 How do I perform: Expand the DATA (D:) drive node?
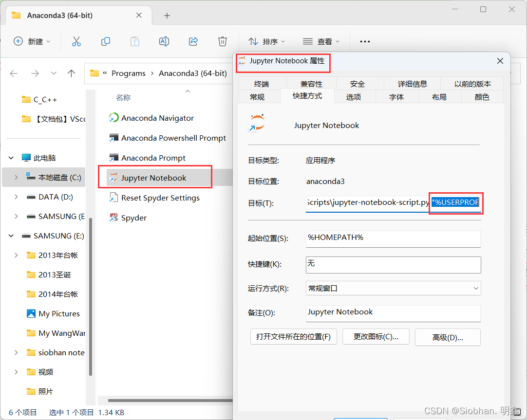[x=16, y=197]
